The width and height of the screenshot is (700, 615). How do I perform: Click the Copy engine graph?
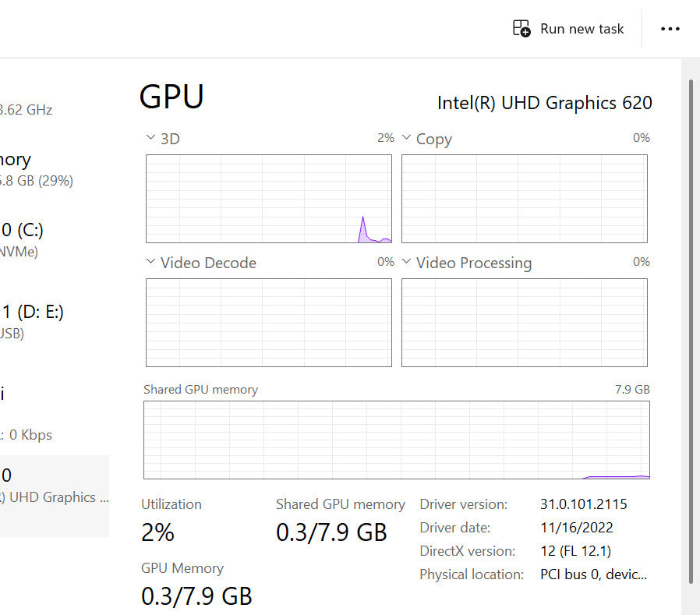click(x=524, y=199)
